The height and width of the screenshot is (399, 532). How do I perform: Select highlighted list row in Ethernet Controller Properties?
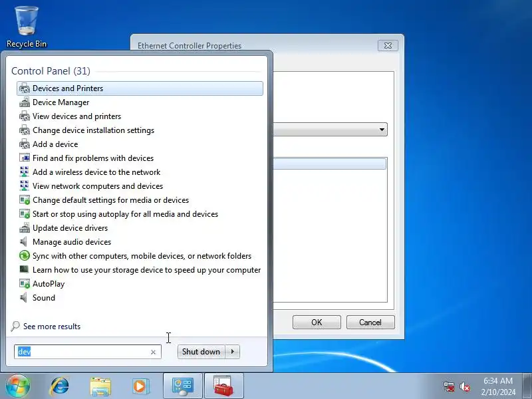(x=329, y=164)
